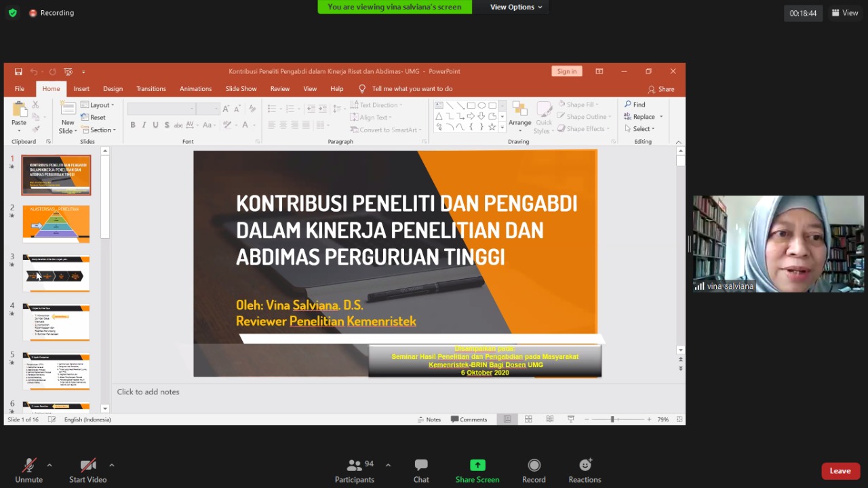This screenshot has width=868, height=488.
Task: Open the Arrange dropdown
Action: coord(520,117)
